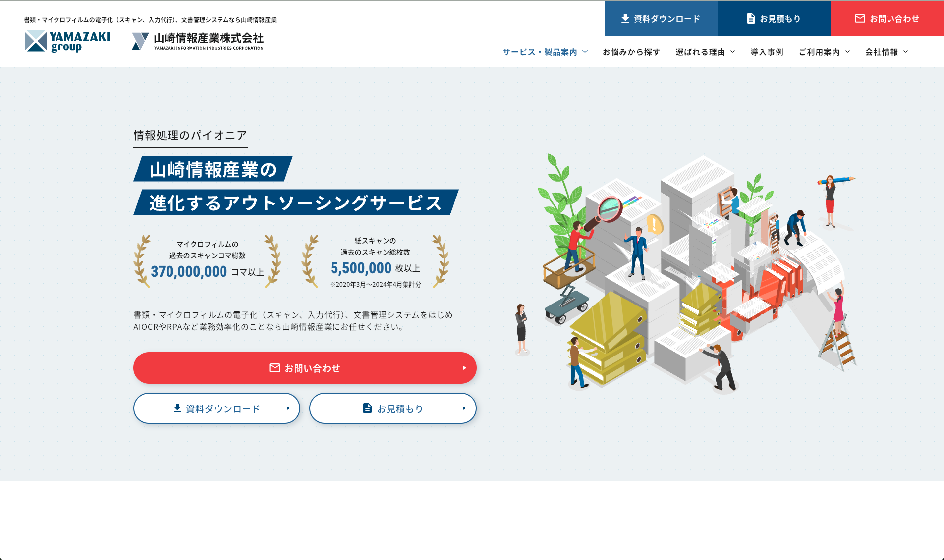Click arrow at right of hero お見積もり button

pos(464,408)
